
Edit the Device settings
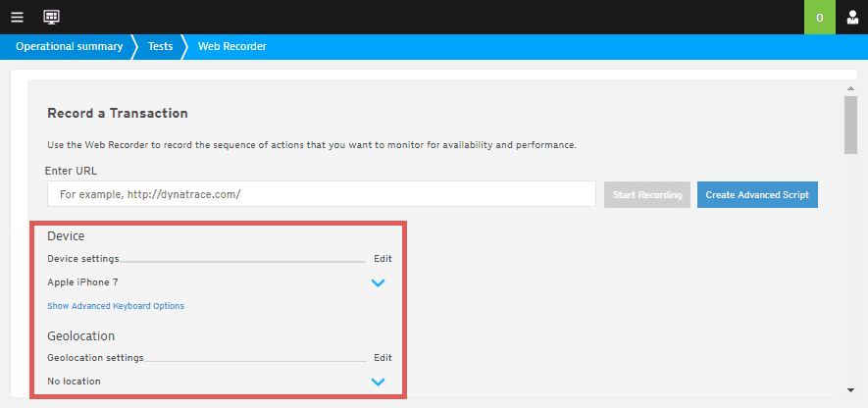pyautogui.click(x=383, y=259)
